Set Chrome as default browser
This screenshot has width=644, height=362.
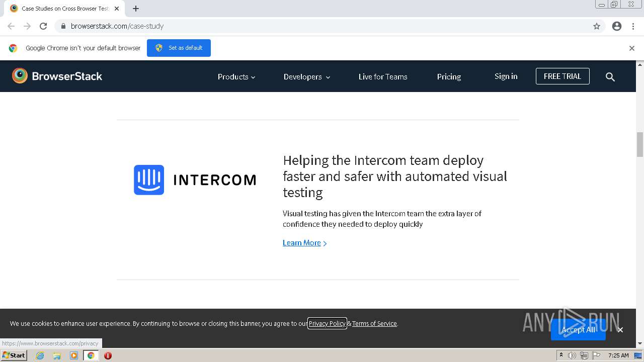(179, 48)
